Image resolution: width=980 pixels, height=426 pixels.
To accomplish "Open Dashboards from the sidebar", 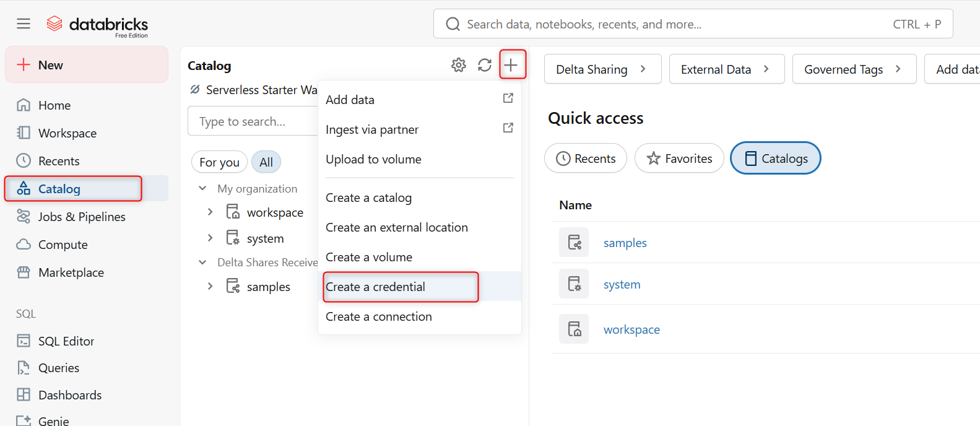I will pyautogui.click(x=69, y=395).
